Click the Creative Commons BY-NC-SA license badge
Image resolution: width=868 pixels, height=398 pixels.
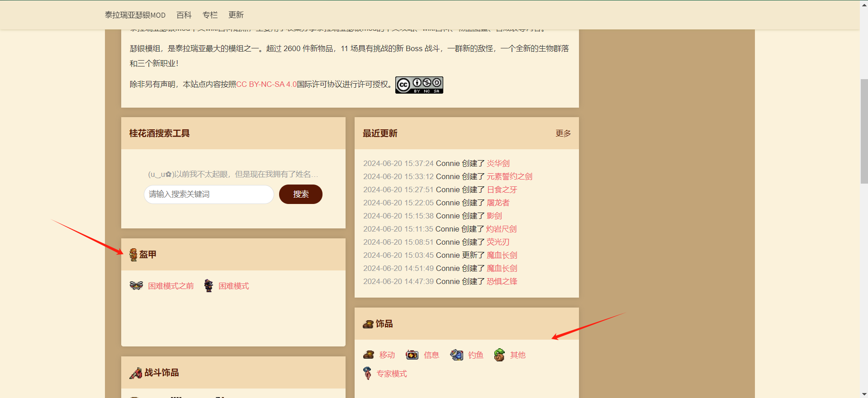419,85
